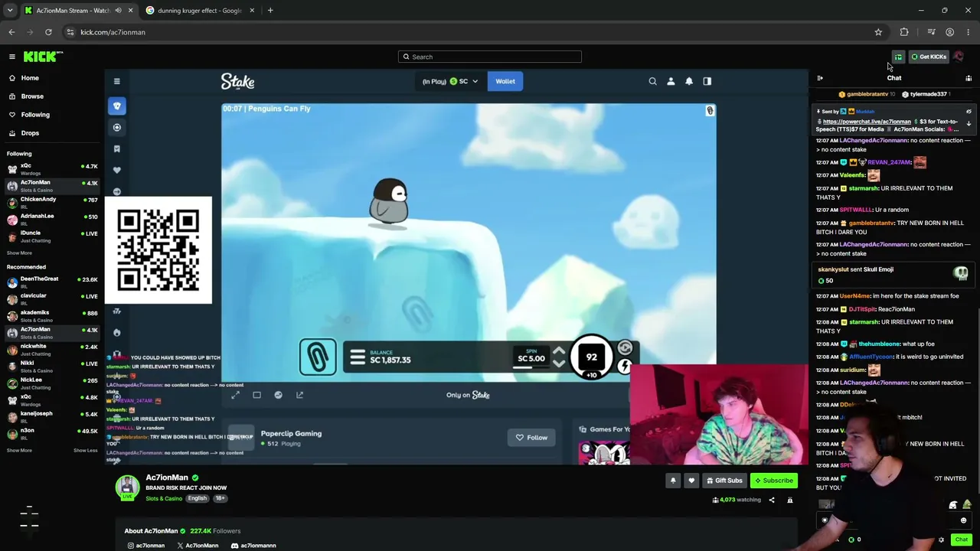Click the Kick logo
The width and height of the screenshot is (980, 551).
coord(43,57)
